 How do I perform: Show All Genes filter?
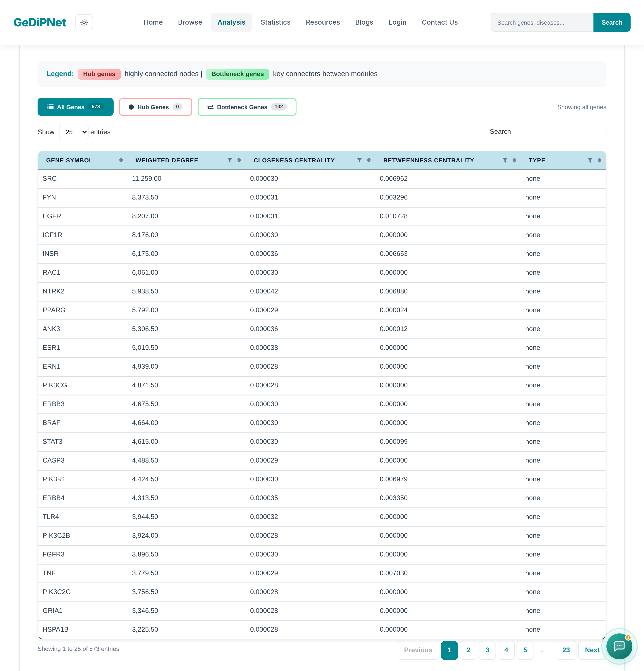coord(75,107)
